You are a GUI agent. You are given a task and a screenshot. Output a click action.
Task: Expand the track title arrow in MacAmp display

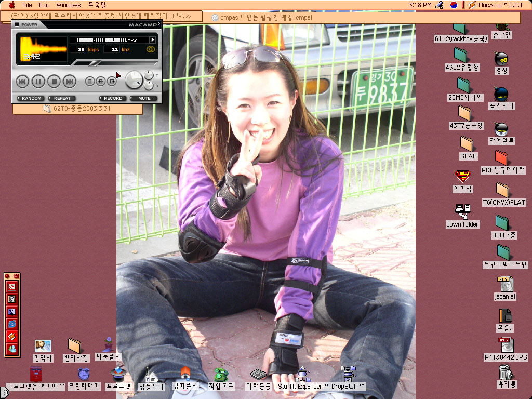click(153, 39)
